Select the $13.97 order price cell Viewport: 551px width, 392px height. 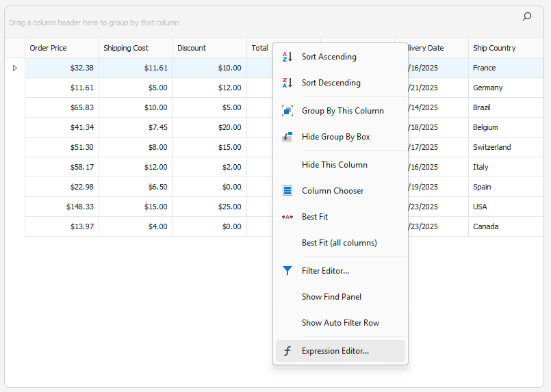click(62, 226)
